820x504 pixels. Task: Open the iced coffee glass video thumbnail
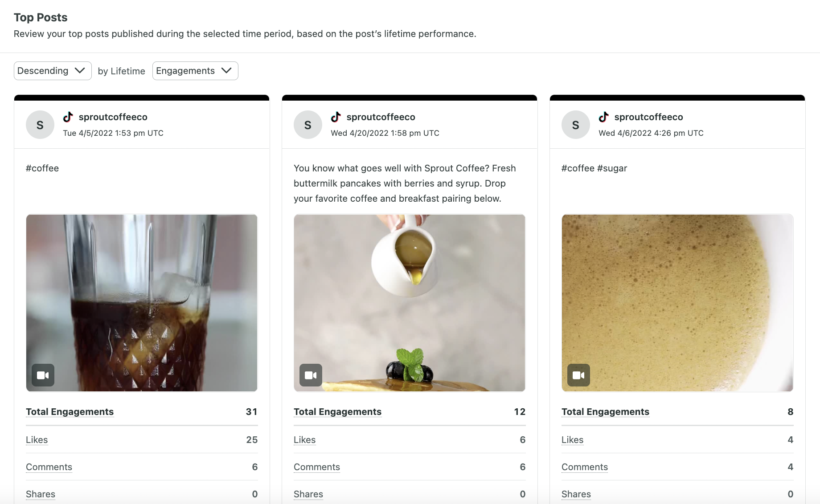pyautogui.click(x=142, y=303)
